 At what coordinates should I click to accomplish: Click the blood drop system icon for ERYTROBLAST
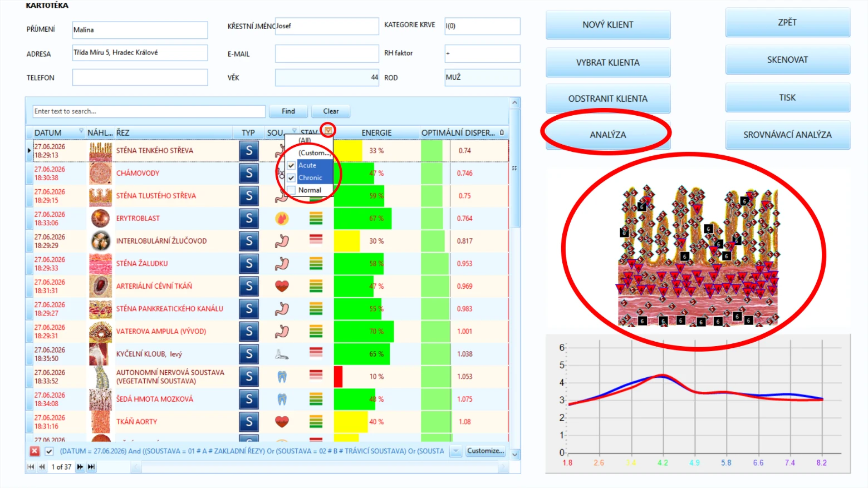pos(282,218)
